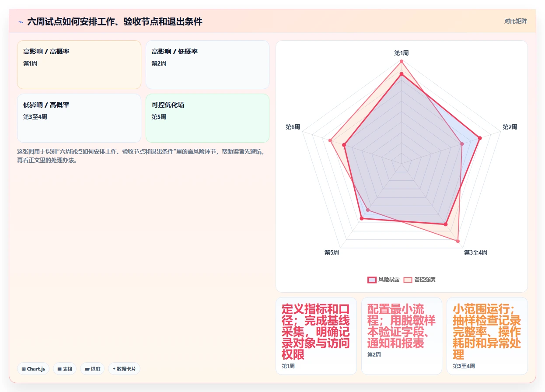Click the radar chart 第2周 axis label

(510, 127)
